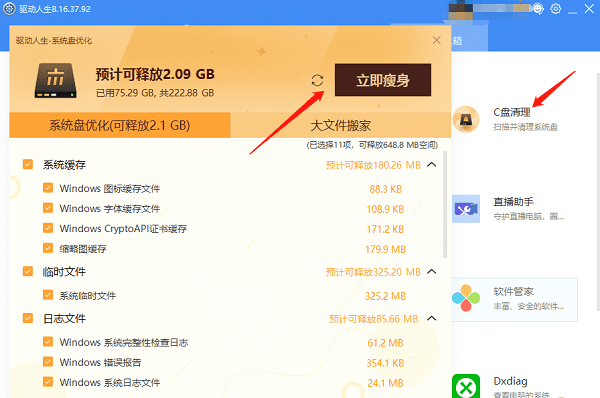Click the 立即瘦身 button

pos(383,80)
